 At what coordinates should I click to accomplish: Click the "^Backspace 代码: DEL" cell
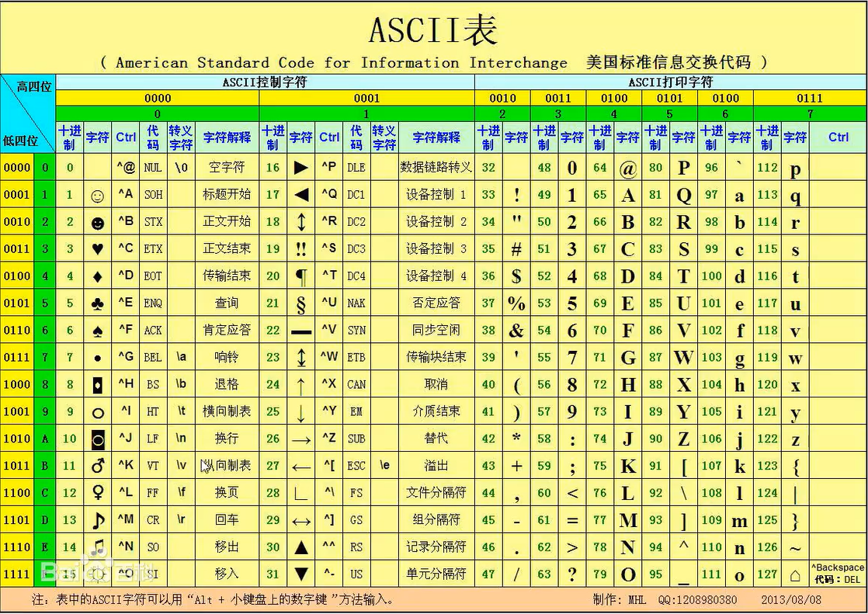838,573
